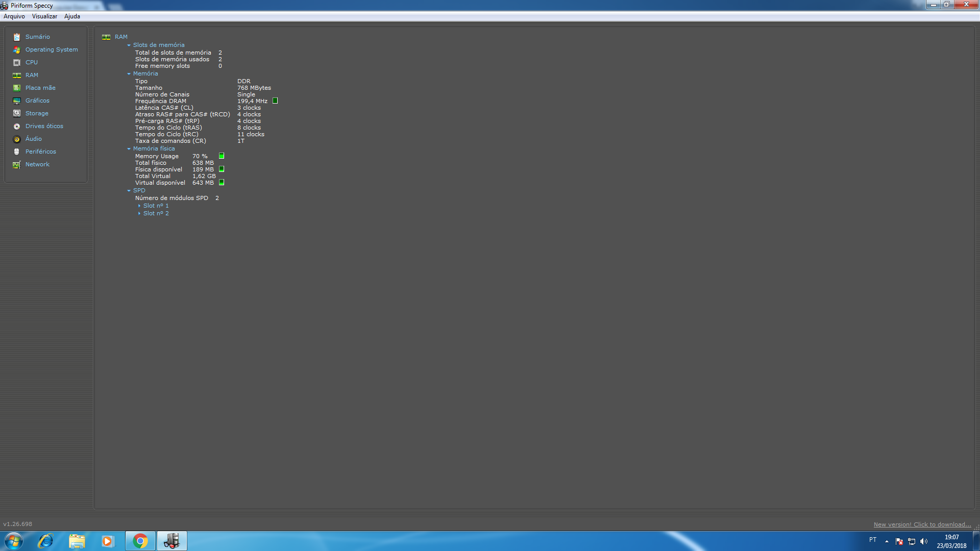Click the CPU chip icon in sidebar
This screenshot has width=980, height=551.
17,62
